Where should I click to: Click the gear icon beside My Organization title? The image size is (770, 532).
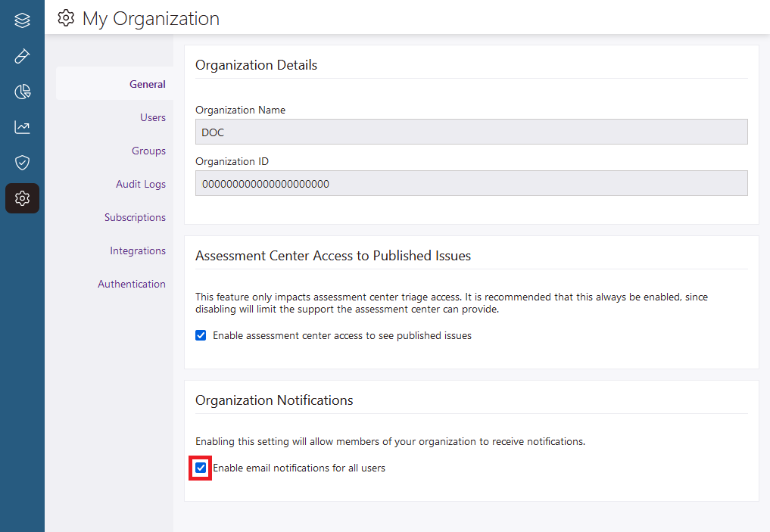click(66, 18)
